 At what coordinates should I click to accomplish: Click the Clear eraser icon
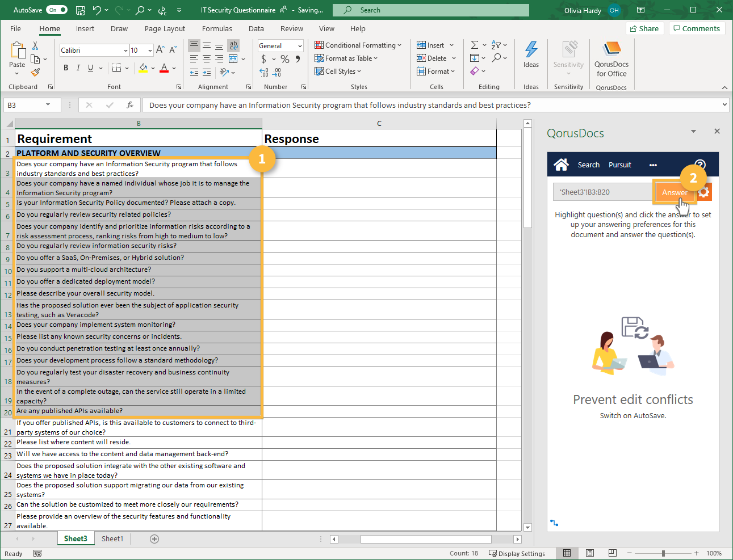475,71
